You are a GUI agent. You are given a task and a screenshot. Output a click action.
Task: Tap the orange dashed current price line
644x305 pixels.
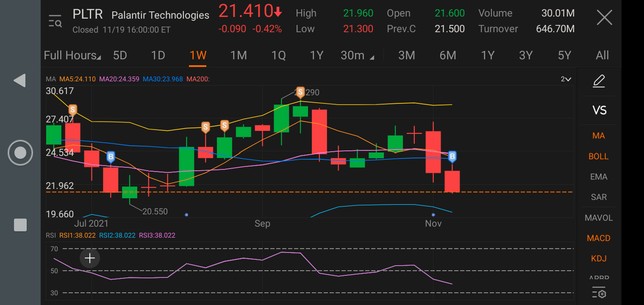point(309,192)
